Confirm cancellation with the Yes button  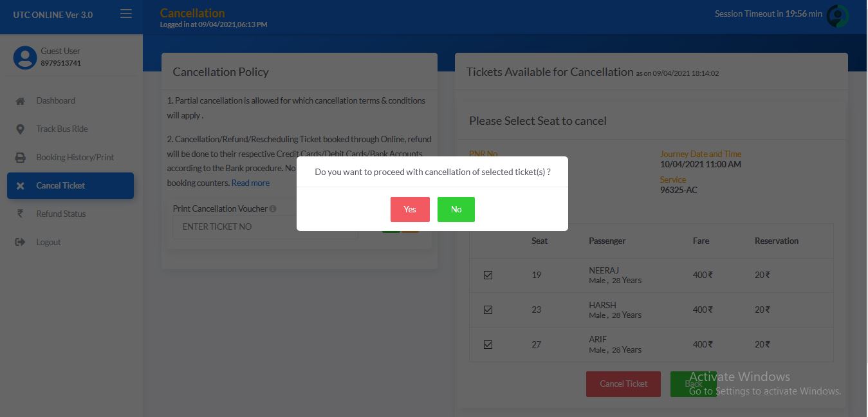coord(410,209)
